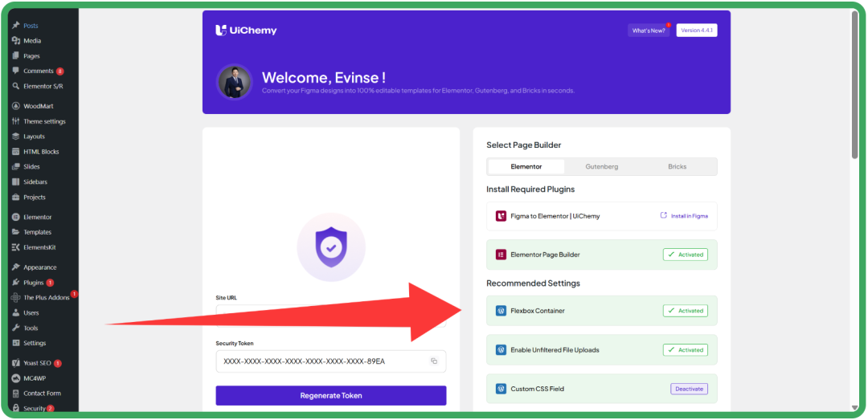Open the Media library sidebar item

(32, 41)
